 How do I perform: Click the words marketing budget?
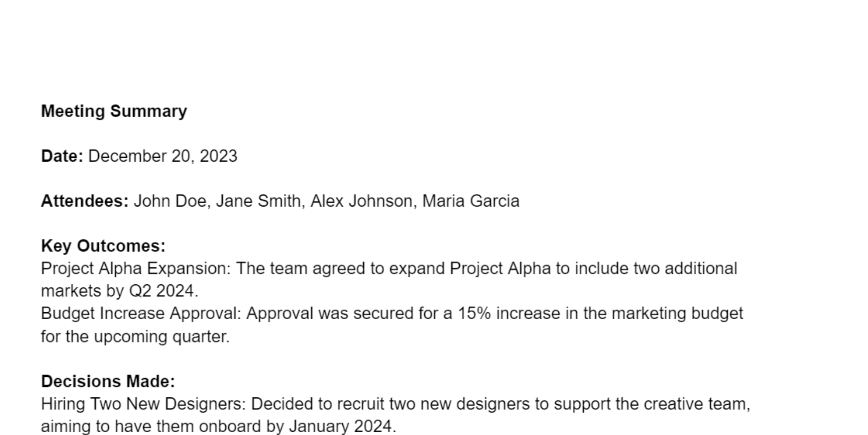tap(677, 314)
